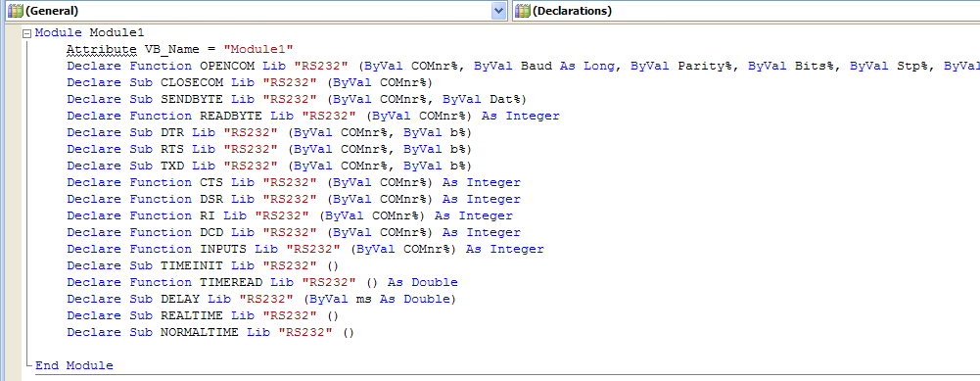Click the TIMEREAD function name
Screen dimensions: 980x381
pyautogui.click(x=231, y=282)
